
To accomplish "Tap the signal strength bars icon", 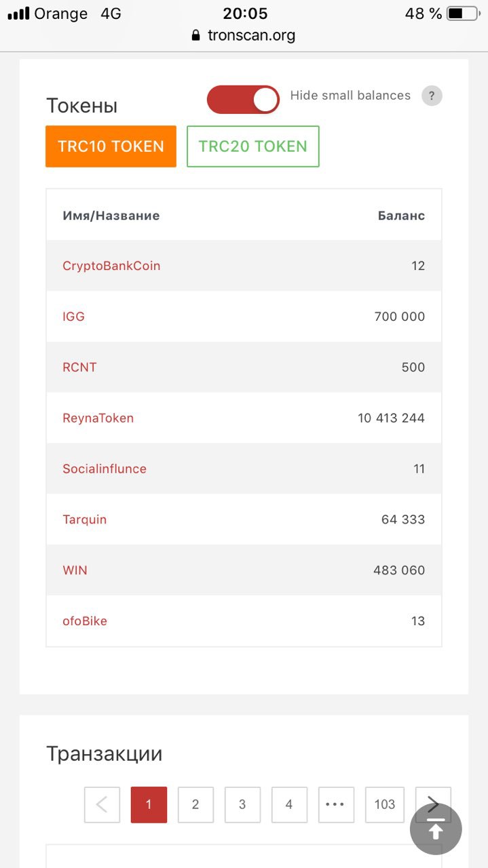I will (x=18, y=14).
